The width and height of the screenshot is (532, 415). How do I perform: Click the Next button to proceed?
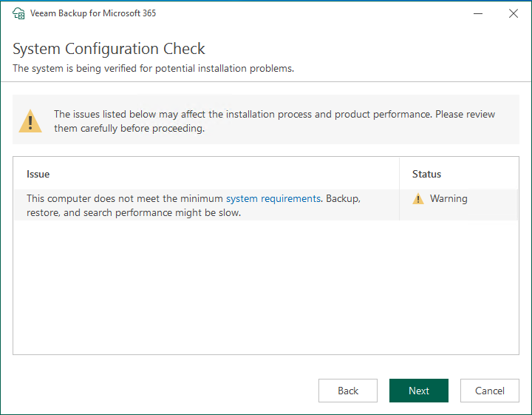click(418, 391)
